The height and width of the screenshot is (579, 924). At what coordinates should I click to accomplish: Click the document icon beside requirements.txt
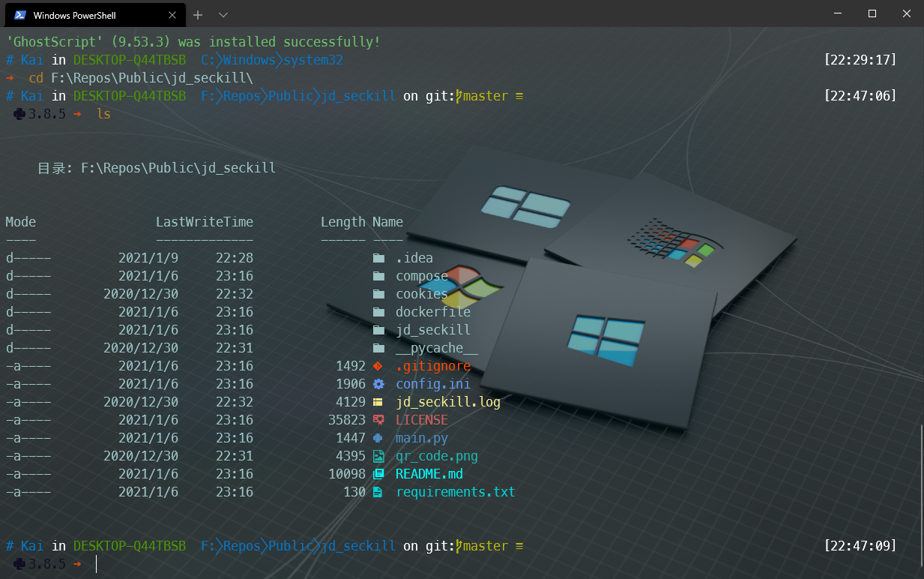point(378,492)
